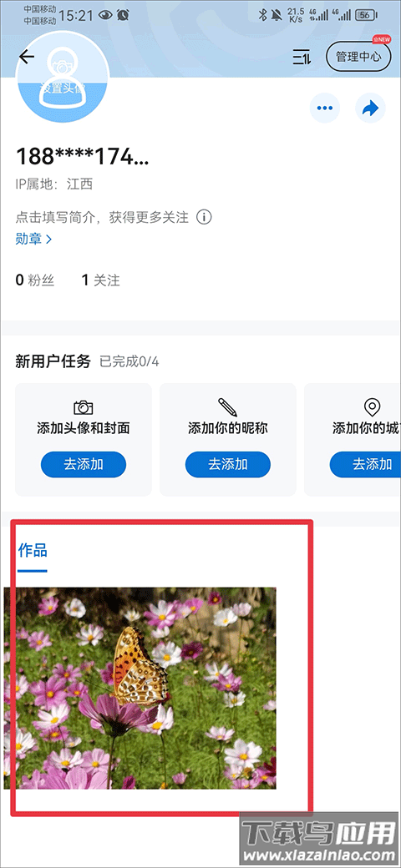Tap the camera icon in 添加头像和封面
The width and height of the screenshot is (401, 868).
83,408
